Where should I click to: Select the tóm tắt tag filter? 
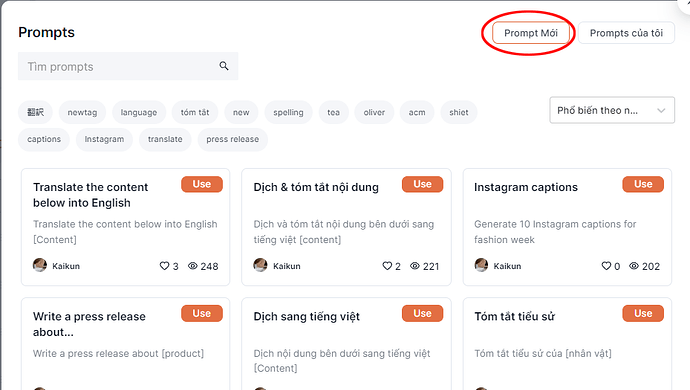pos(195,112)
